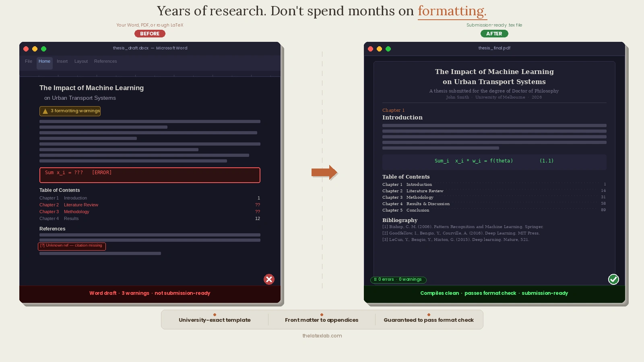Click the red X error icon in the Word window

click(x=269, y=279)
